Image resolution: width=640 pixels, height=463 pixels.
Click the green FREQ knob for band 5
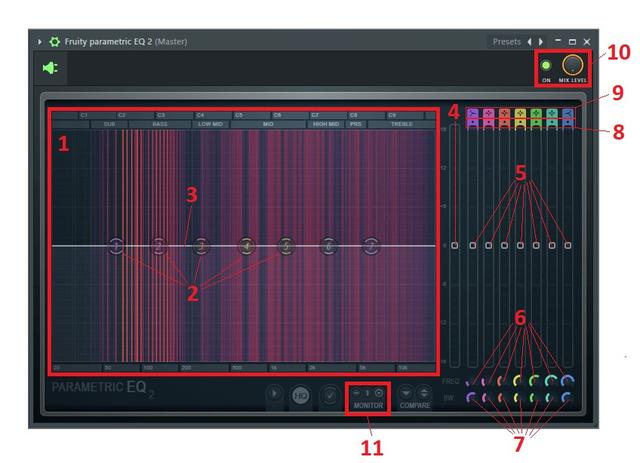tap(535, 381)
